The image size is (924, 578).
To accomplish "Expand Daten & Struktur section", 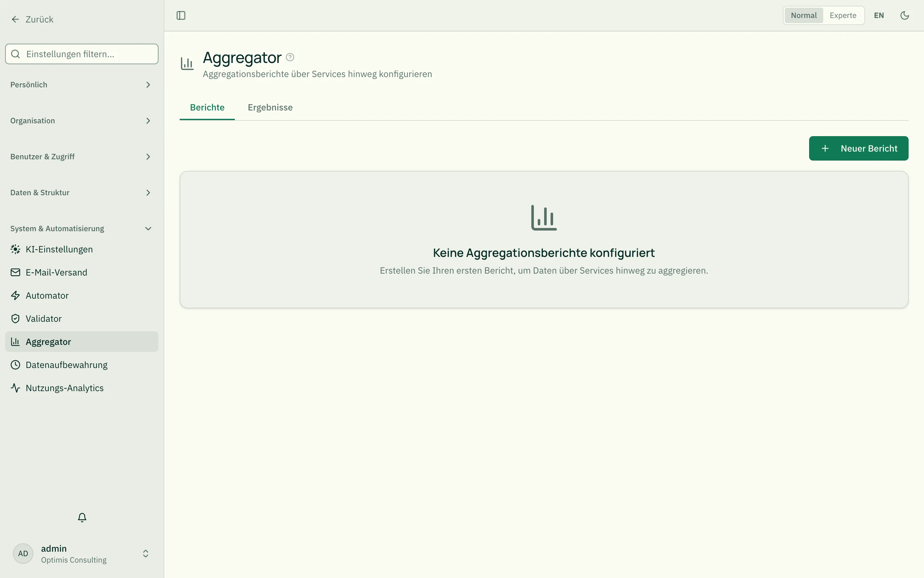I will click(x=82, y=193).
